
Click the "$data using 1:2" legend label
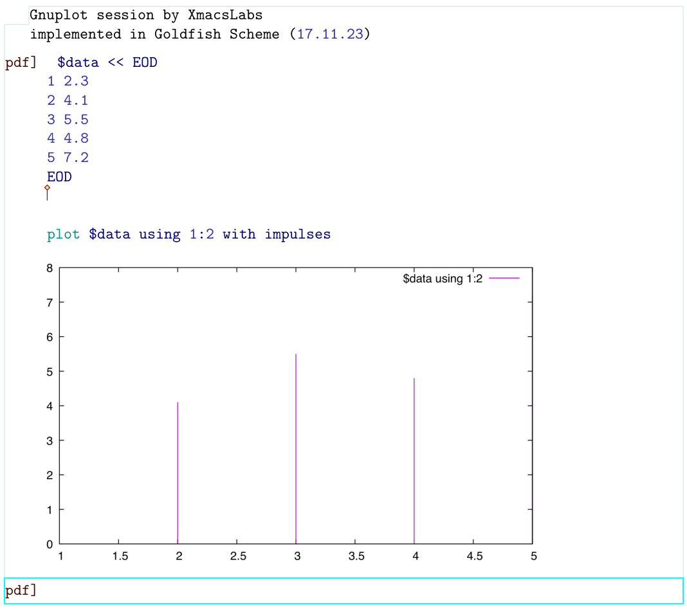[x=442, y=278]
